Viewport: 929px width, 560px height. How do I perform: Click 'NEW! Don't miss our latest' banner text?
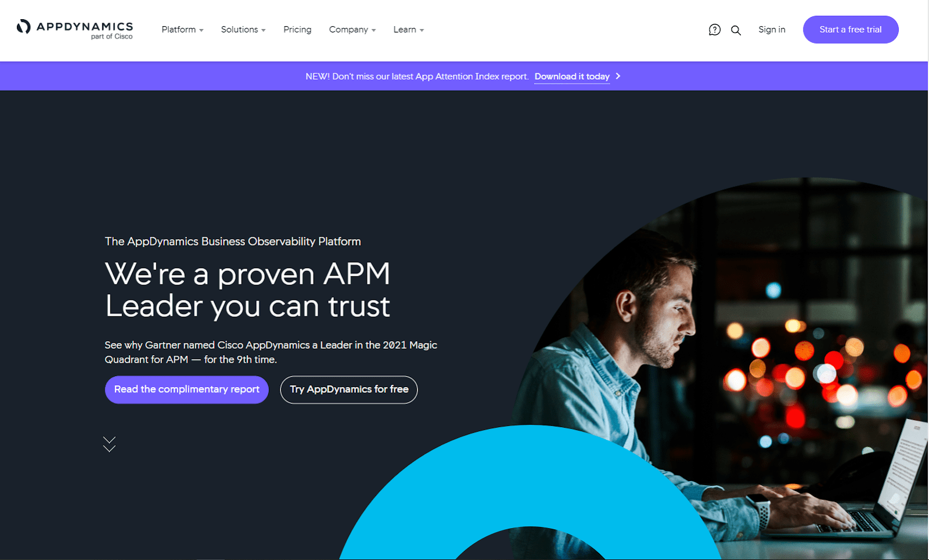click(417, 77)
